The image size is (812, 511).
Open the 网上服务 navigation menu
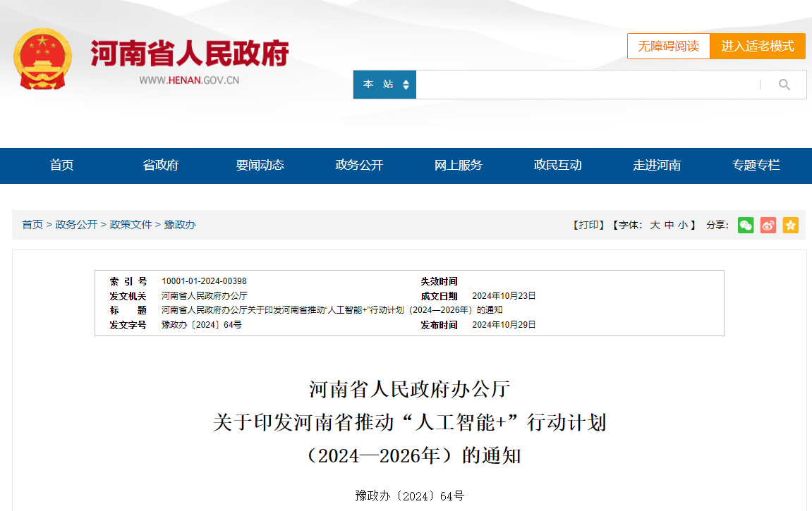coord(459,166)
